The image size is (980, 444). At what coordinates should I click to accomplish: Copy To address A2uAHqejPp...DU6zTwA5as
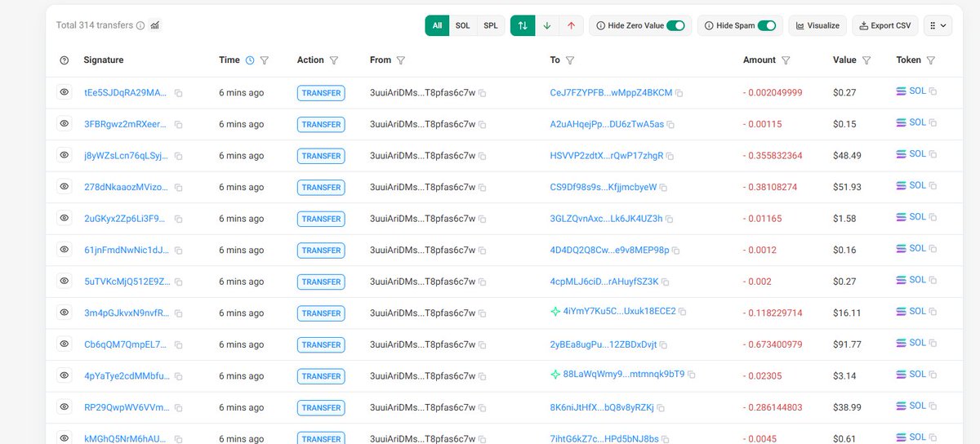point(671,125)
